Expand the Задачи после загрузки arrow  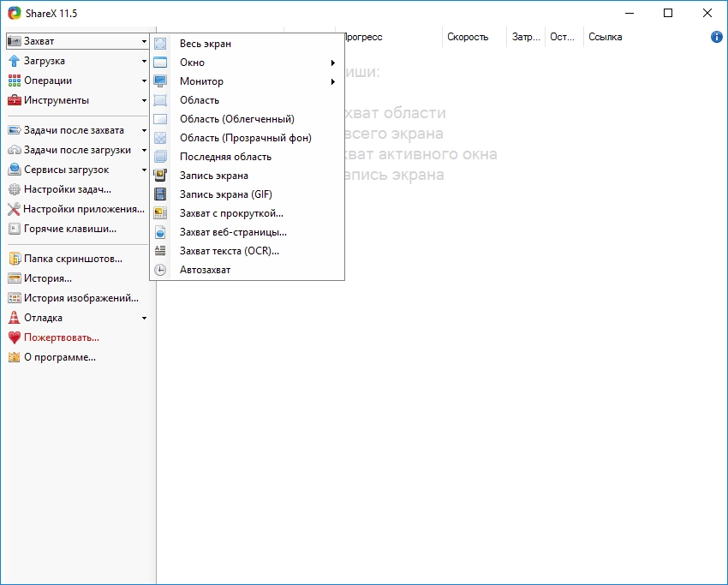[145, 151]
